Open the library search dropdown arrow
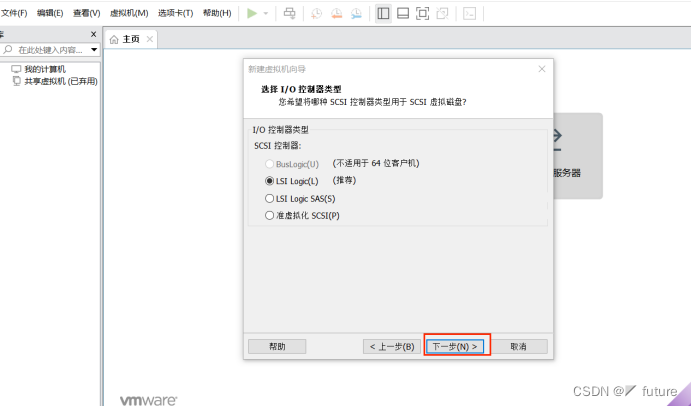Image resolution: width=692 pixels, height=406 pixels. coord(94,50)
